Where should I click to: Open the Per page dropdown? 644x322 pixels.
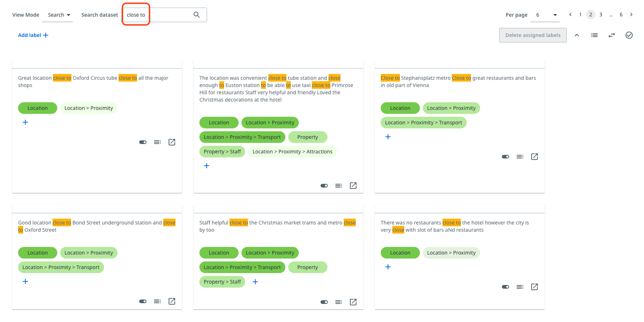pyautogui.click(x=545, y=15)
